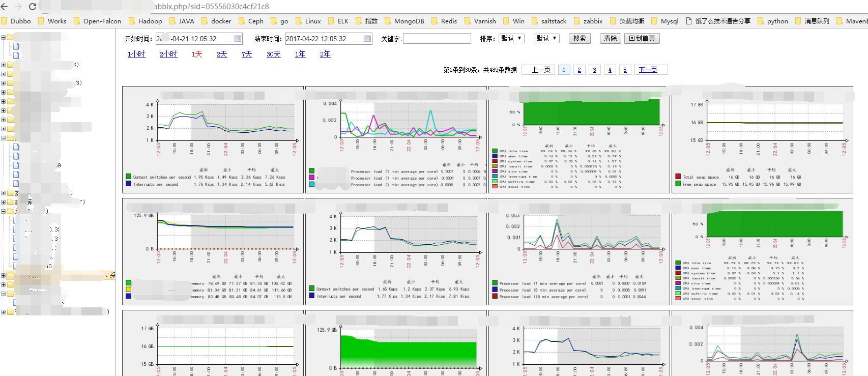Open the context switches graph reading 1.95 Ksps
This screenshot has height=376, width=868.
click(x=213, y=139)
